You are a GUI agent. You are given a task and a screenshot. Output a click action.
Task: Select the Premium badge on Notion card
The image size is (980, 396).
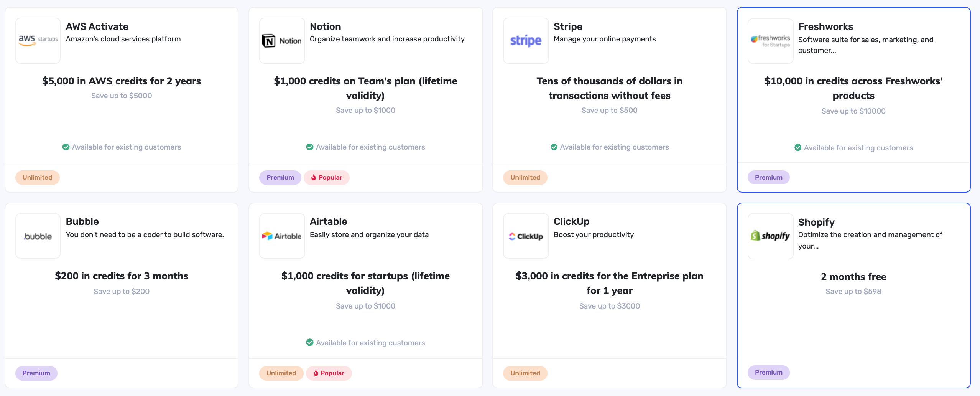[x=280, y=177]
